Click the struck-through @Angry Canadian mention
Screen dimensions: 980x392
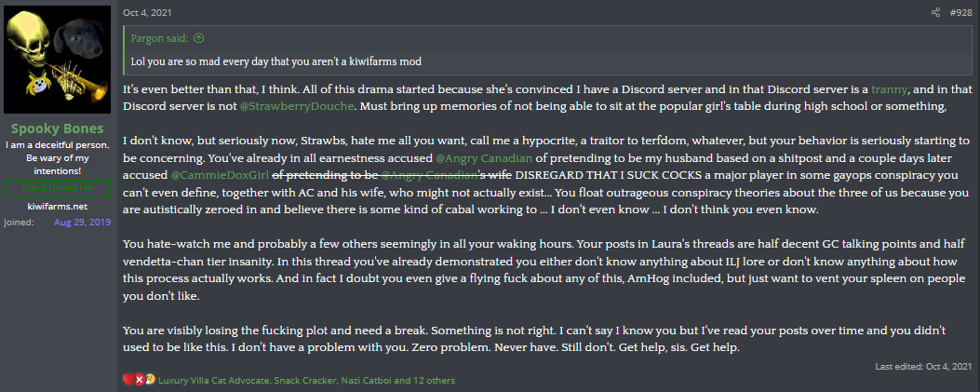[x=429, y=176]
